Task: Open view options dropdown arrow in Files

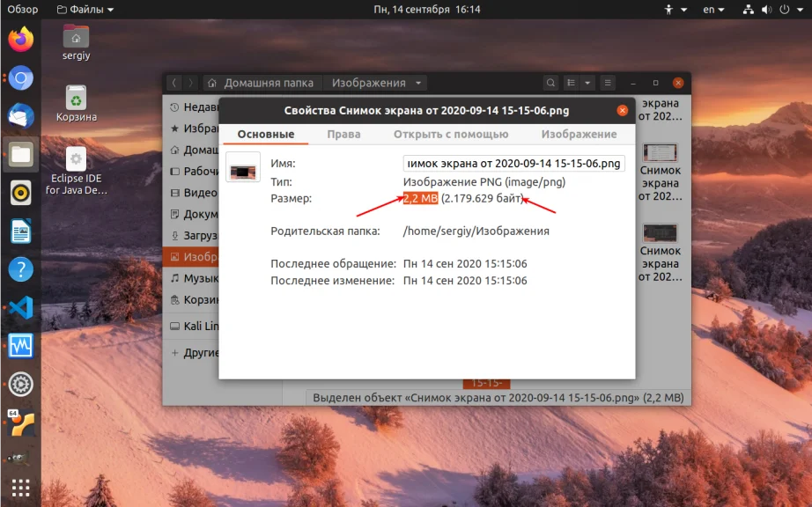Action: click(587, 83)
